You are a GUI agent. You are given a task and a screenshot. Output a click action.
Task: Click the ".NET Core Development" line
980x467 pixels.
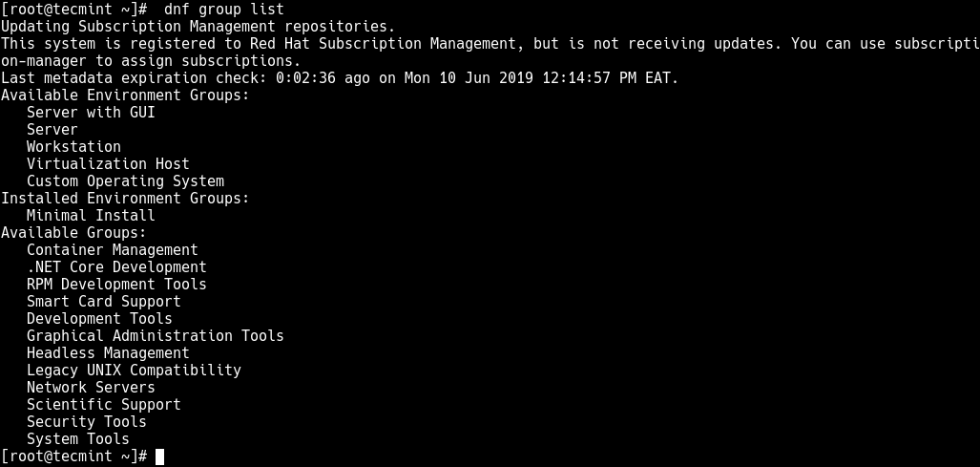coord(116,267)
